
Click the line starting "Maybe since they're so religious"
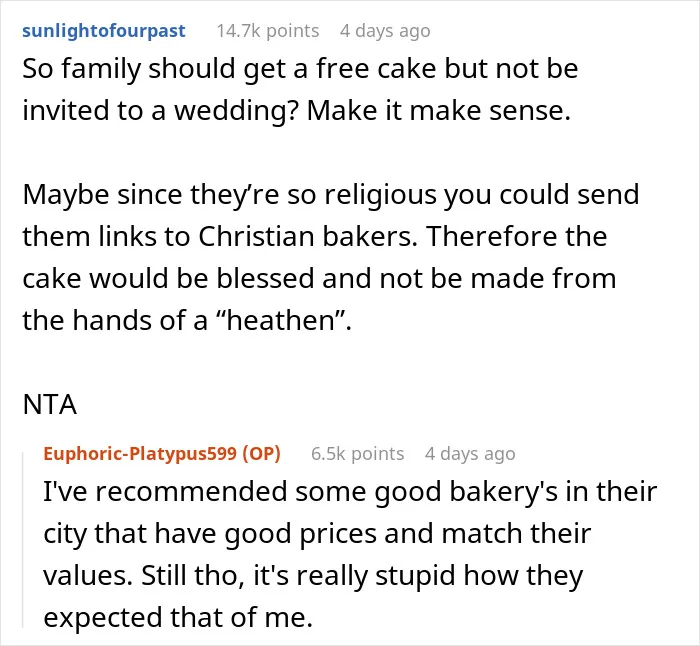331,195
